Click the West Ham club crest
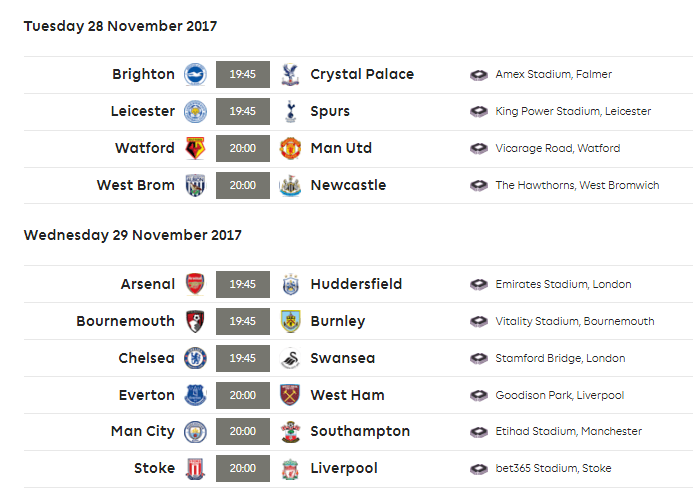Image resolution: width=693 pixels, height=498 pixels. pos(290,395)
